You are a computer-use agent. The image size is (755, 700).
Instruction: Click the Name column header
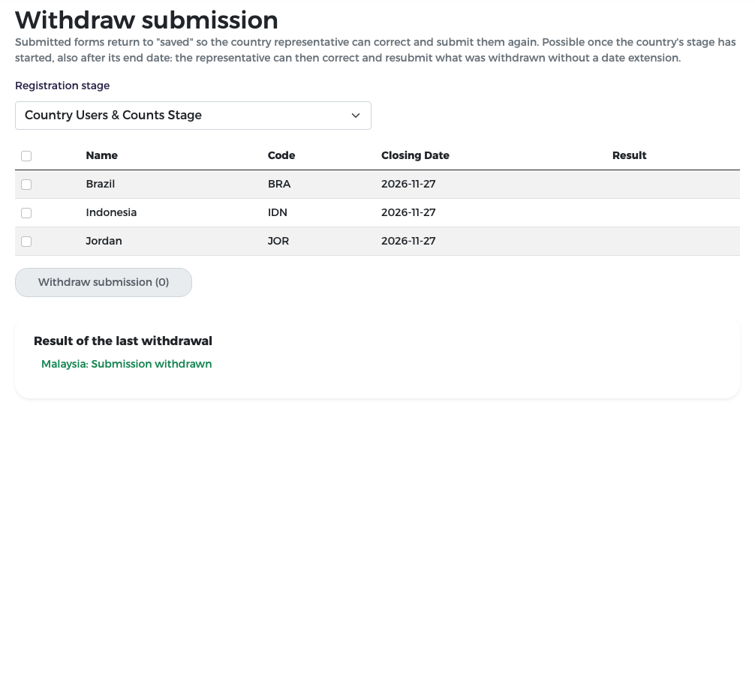click(101, 155)
